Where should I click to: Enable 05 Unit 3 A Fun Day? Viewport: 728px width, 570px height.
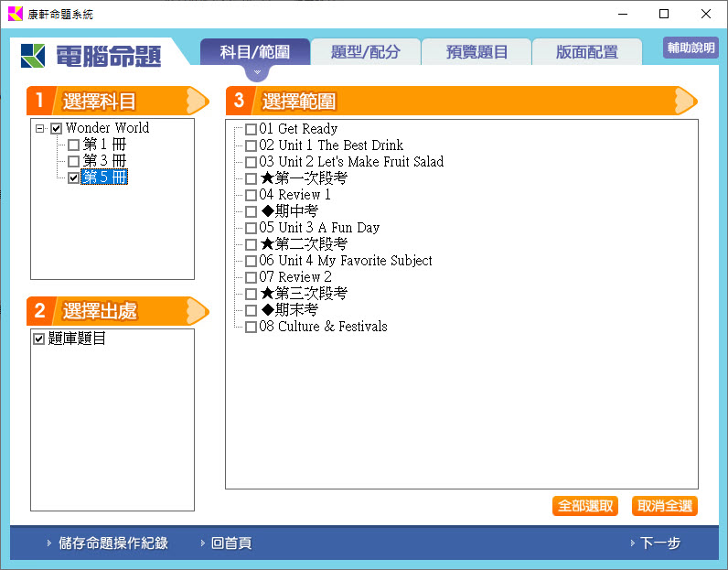(251, 228)
